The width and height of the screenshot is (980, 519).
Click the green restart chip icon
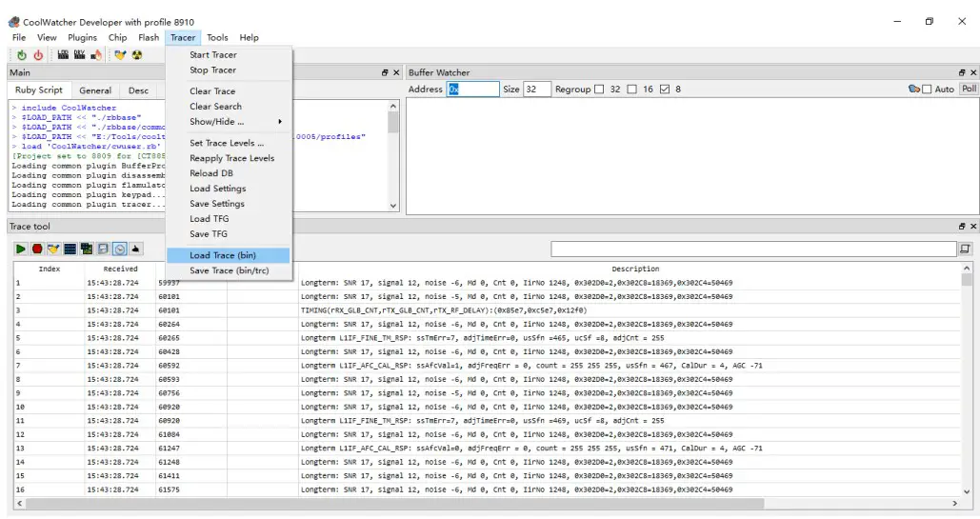pos(22,55)
